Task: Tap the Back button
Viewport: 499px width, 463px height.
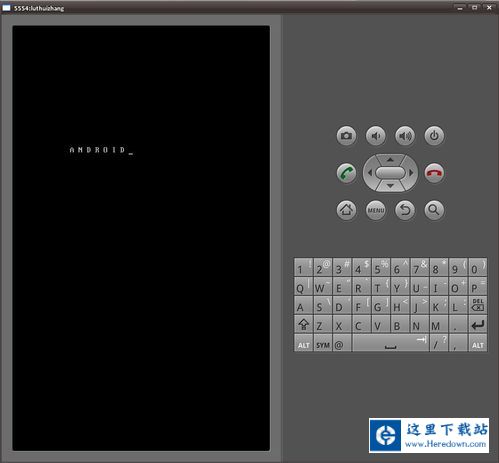Action: 405,210
